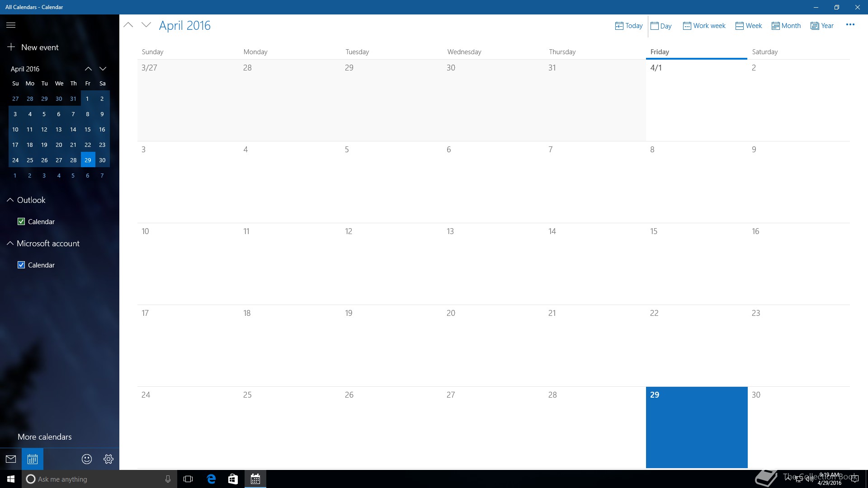Go to previous month in main calendar header
868x488 pixels.
(128, 25)
